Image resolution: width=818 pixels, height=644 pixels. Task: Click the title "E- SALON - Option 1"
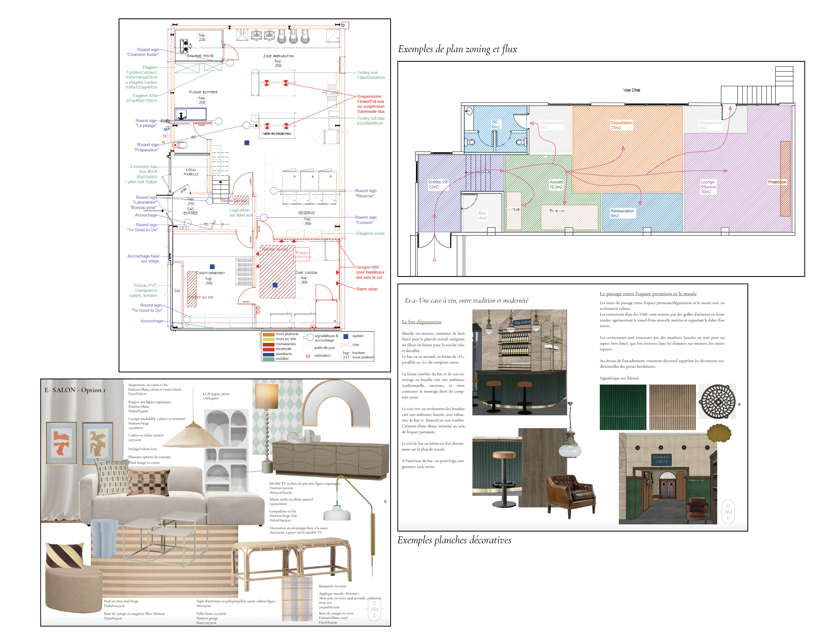tap(75, 390)
